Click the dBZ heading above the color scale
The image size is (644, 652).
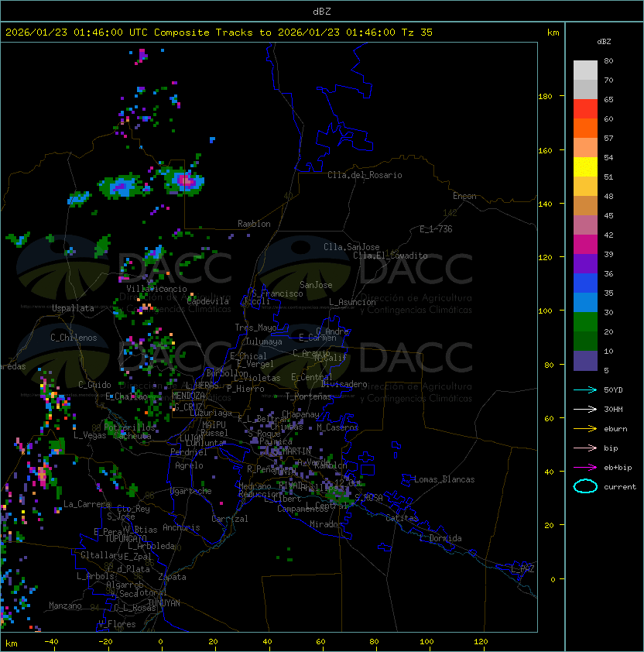click(604, 42)
